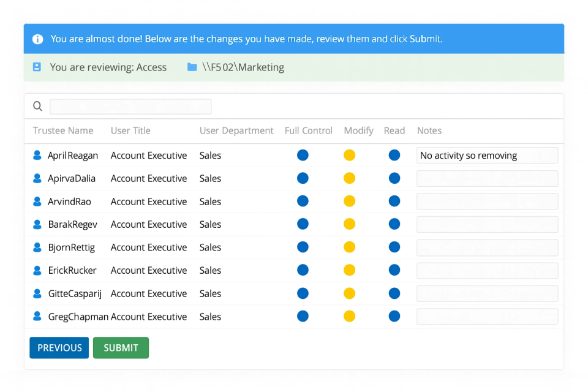This screenshot has height=392, width=588.
Task: Select the user icon beside ApirvaDalia
Action: point(38,178)
